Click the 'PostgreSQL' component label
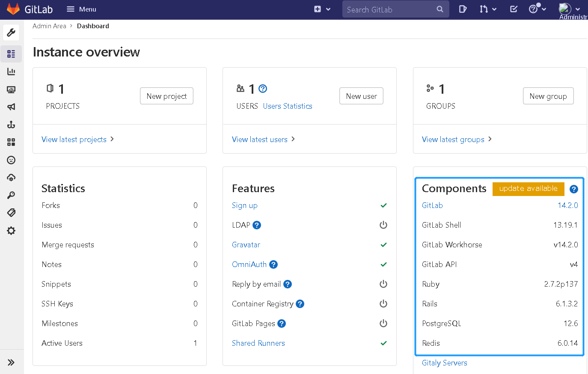This screenshot has width=588, height=374. [x=442, y=324]
